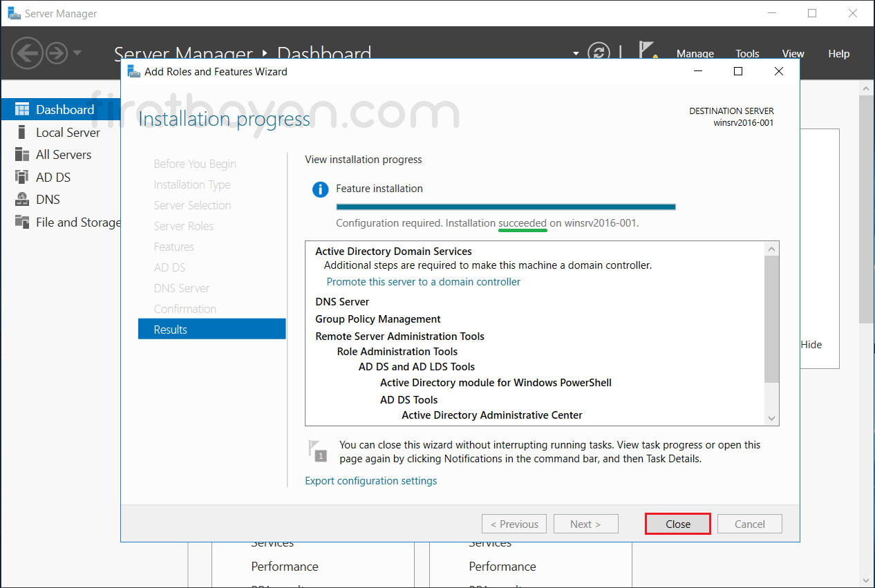Select Dashboard in Server Manager sidebar
This screenshot has width=875, height=588.
[61, 109]
